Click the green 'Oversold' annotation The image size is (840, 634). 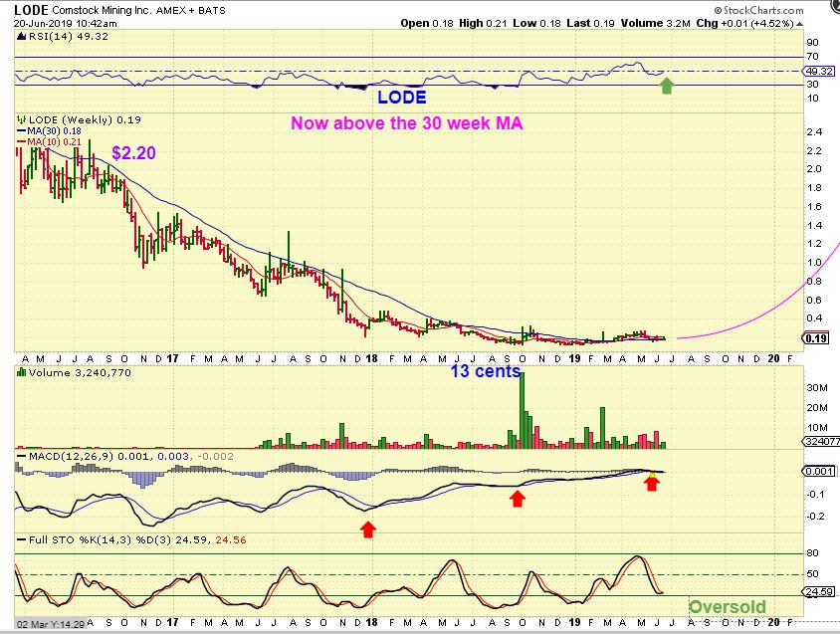[x=727, y=607]
